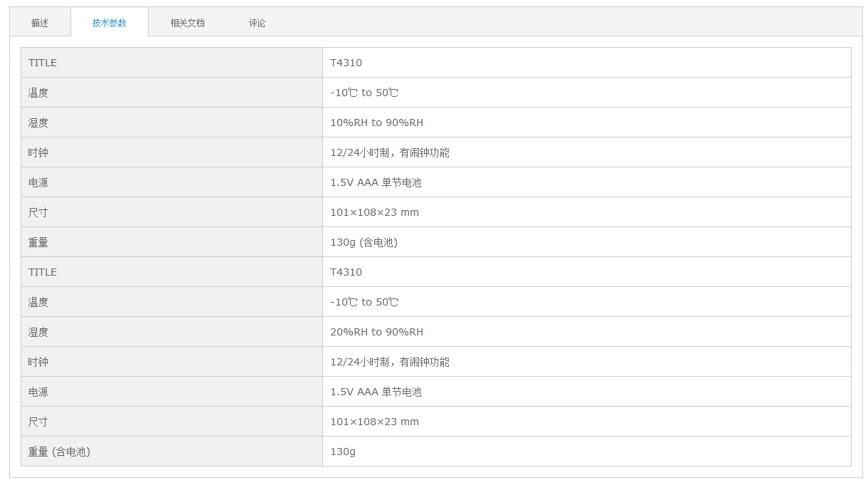Viewport: 868px width, 485px height.
Task: Click the last 130g value cell
Action: tap(587, 452)
